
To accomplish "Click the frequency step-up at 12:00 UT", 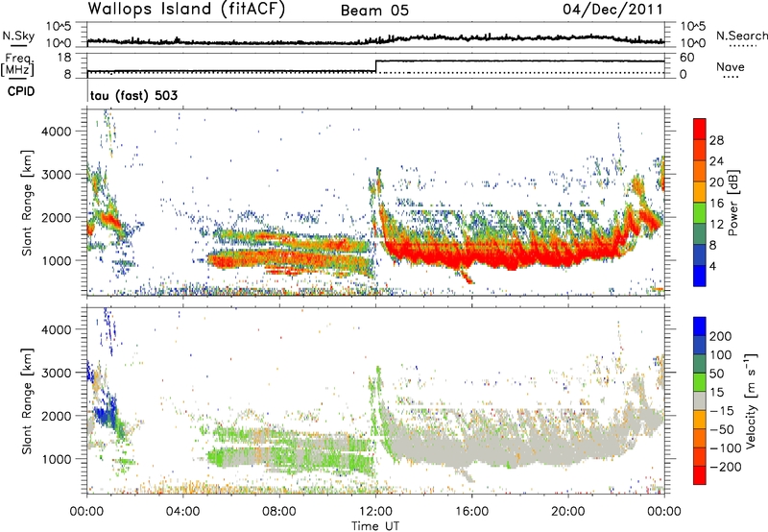I will 375,66.
